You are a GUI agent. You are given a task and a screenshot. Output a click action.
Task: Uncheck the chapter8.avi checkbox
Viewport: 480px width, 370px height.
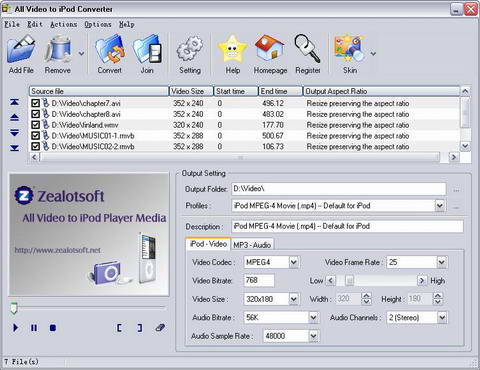(35, 114)
